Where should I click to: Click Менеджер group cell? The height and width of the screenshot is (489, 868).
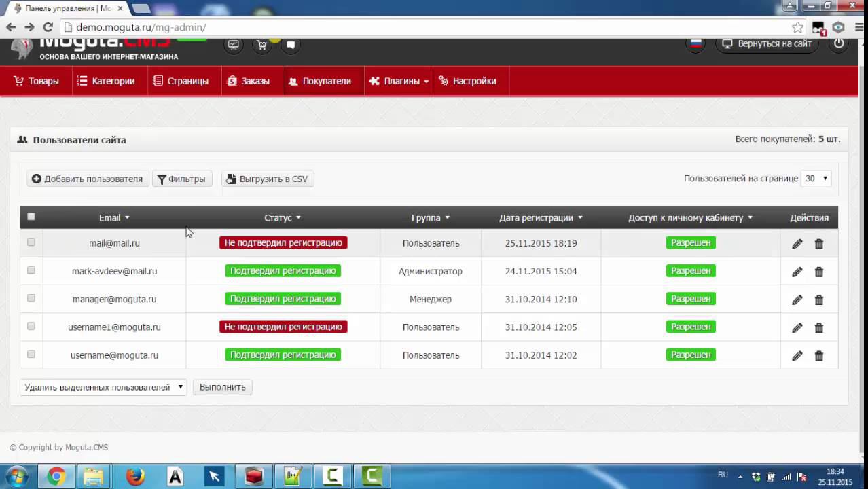click(431, 299)
